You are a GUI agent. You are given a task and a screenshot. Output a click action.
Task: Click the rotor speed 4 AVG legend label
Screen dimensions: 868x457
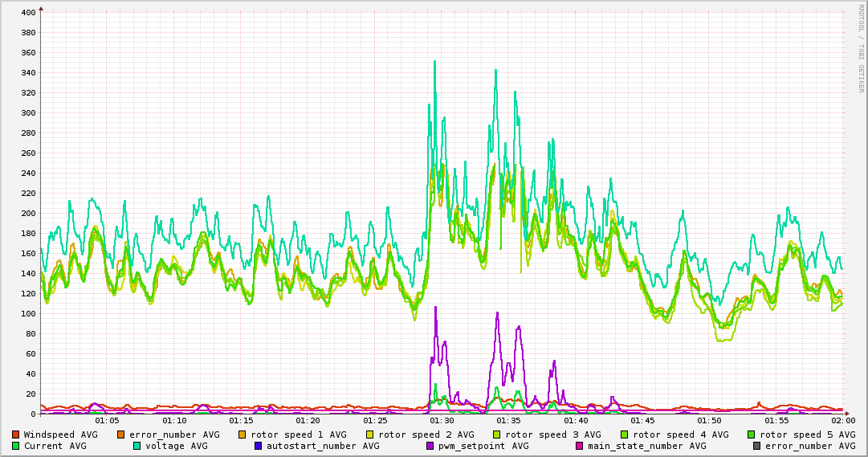pyautogui.click(x=680, y=435)
